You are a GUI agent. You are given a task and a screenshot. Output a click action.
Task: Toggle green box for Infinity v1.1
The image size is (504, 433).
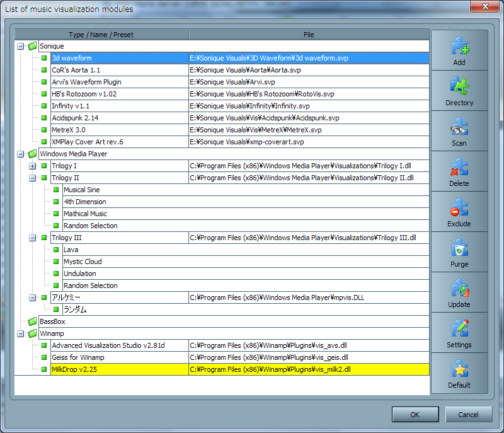[x=44, y=106]
